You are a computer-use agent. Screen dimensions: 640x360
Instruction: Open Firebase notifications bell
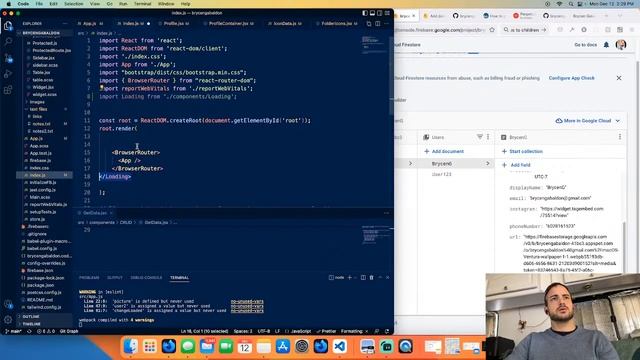coord(607,44)
